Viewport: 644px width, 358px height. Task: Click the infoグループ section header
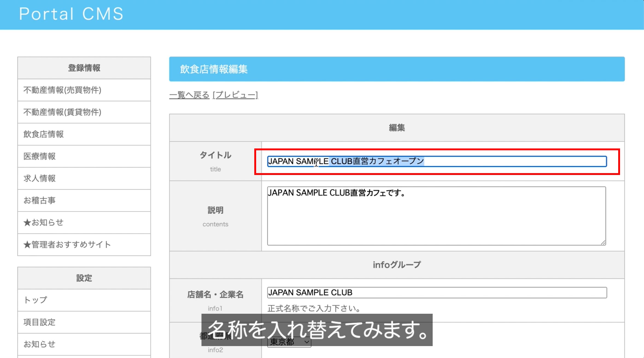click(x=397, y=265)
